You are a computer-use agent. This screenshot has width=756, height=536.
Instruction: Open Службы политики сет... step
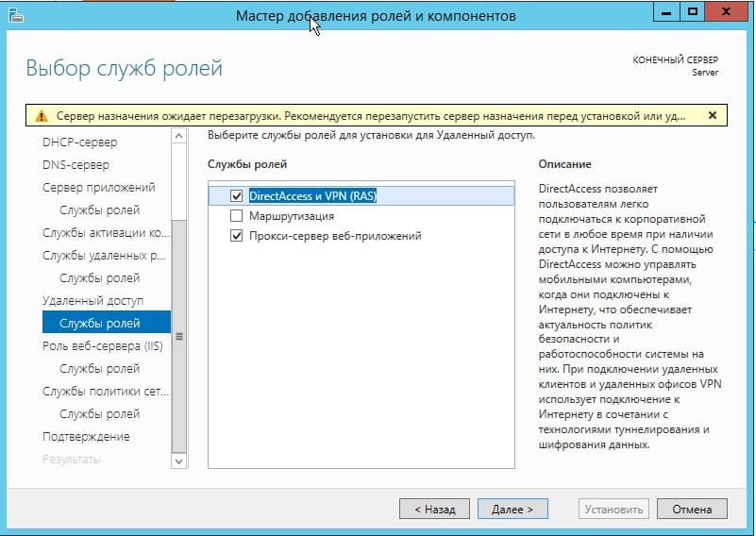coord(106,392)
